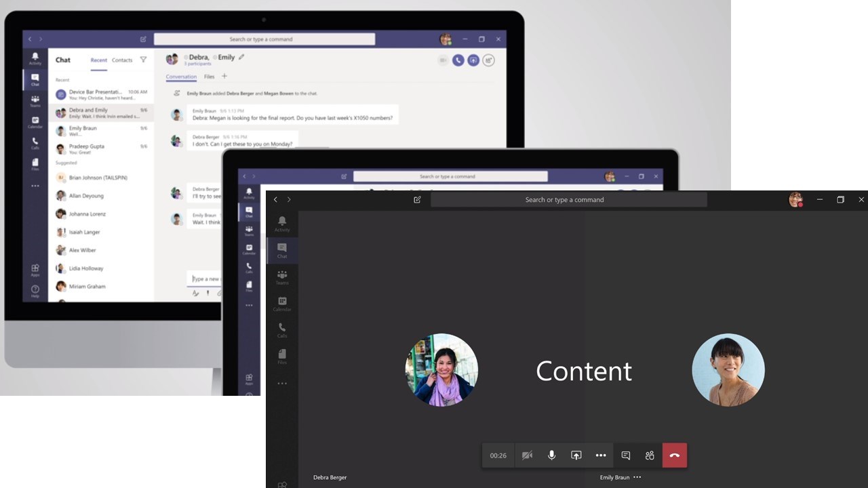Open Chat in the dark call window sidebar

(282, 251)
